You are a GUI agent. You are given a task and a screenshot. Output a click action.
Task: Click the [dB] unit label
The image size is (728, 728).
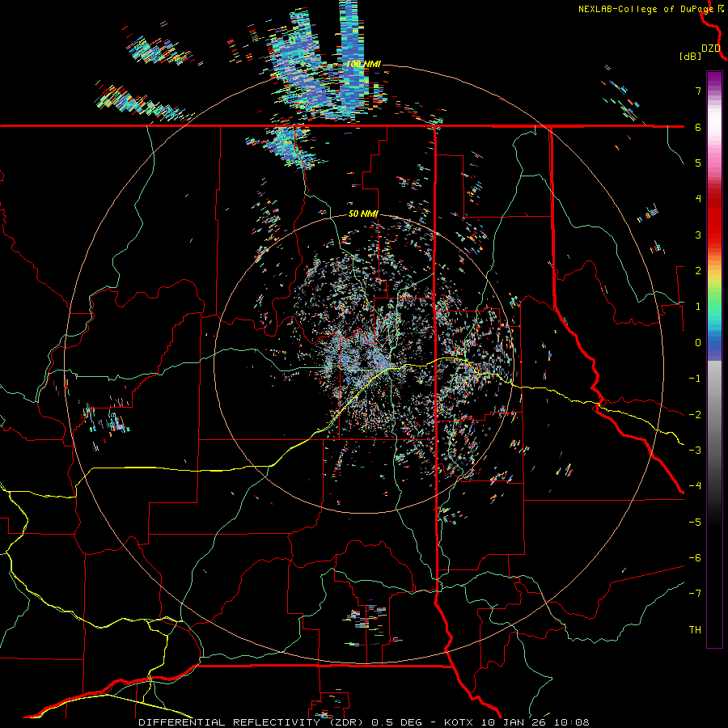click(x=691, y=57)
